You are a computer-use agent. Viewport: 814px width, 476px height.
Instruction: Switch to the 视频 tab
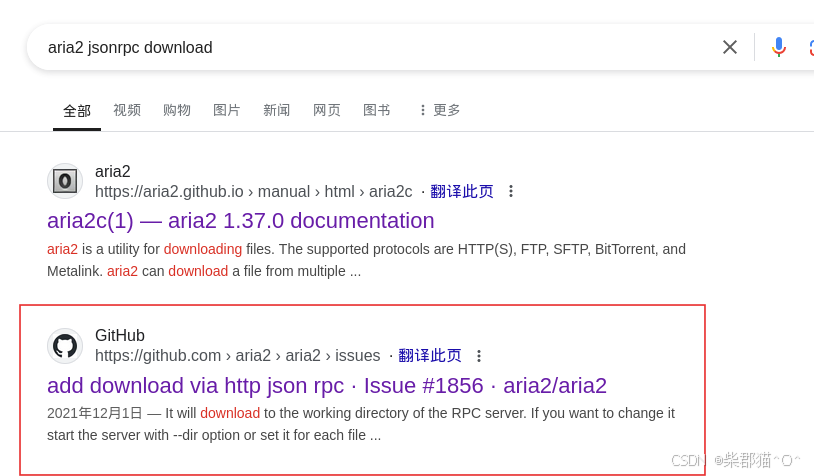pyautogui.click(x=127, y=110)
